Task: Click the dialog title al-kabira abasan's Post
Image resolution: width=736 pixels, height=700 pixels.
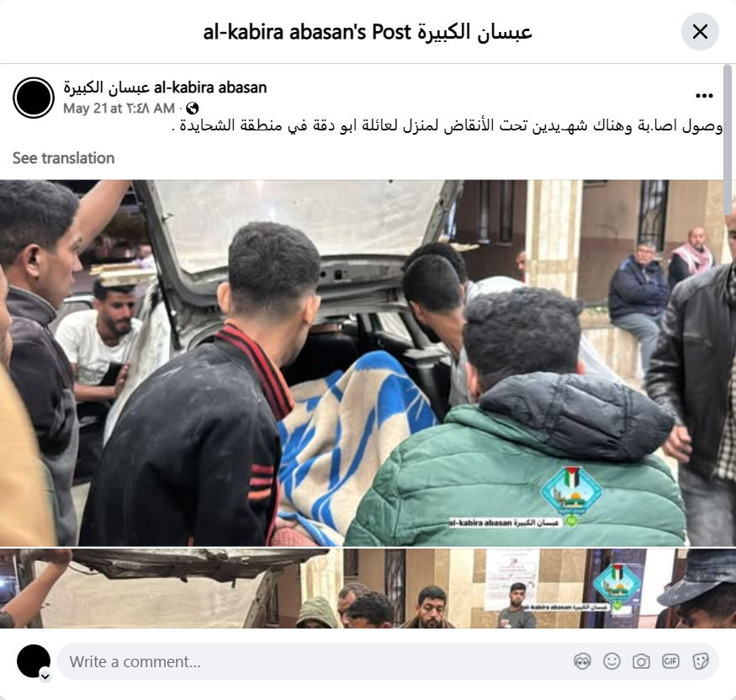Action: pyautogui.click(x=368, y=32)
